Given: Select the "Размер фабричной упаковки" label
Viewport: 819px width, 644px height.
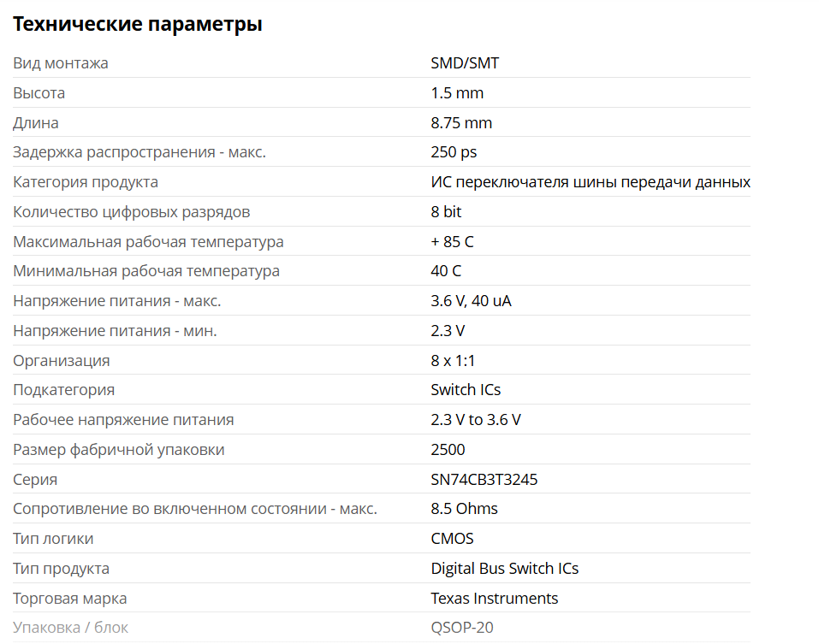Looking at the screenshot, I should coord(119,450).
